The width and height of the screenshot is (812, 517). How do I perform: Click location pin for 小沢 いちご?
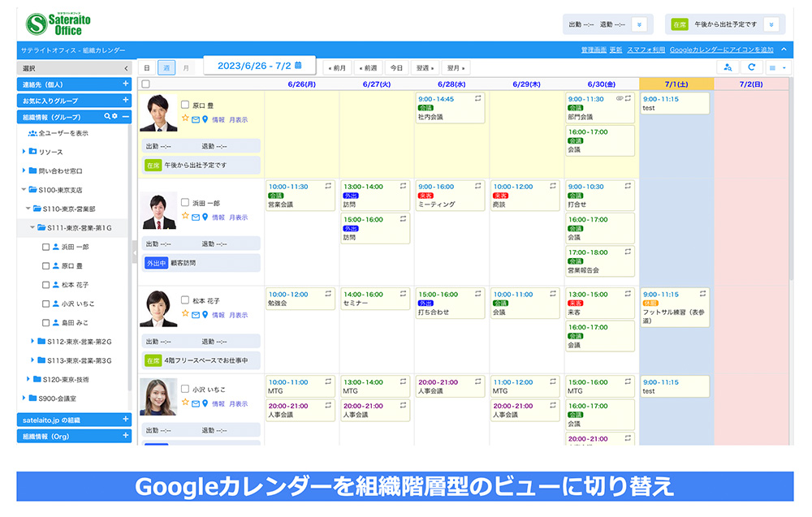[x=205, y=403]
